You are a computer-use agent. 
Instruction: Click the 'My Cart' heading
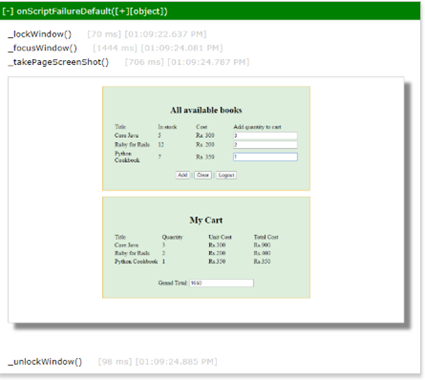tap(206, 220)
